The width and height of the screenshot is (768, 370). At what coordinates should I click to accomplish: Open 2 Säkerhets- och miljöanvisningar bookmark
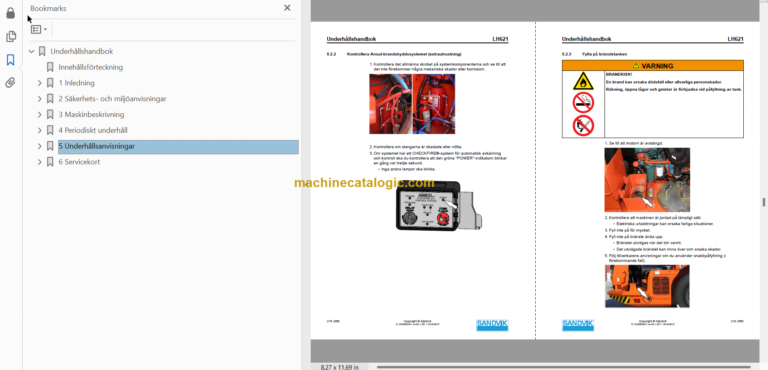pyautogui.click(x=112, y=99)
